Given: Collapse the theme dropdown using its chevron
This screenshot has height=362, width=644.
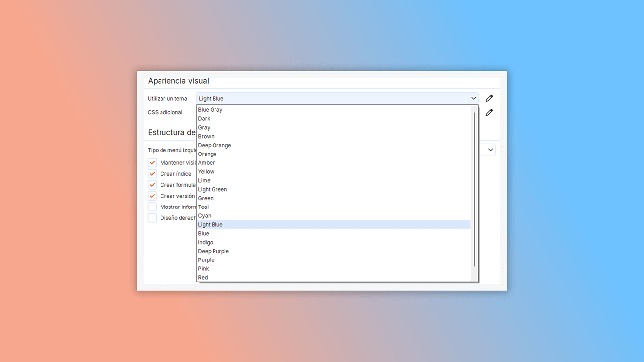Looking at the screenshot, I should [473, 98].
